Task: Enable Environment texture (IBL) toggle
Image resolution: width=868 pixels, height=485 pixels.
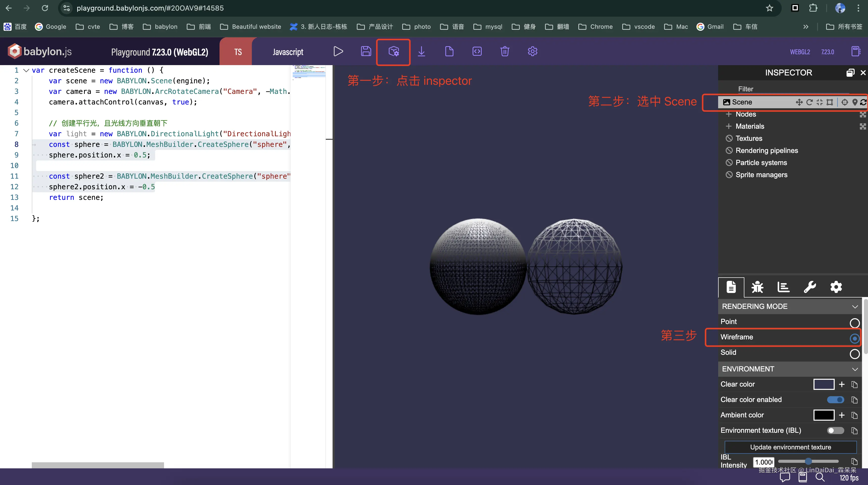Action: click(835, 430)
